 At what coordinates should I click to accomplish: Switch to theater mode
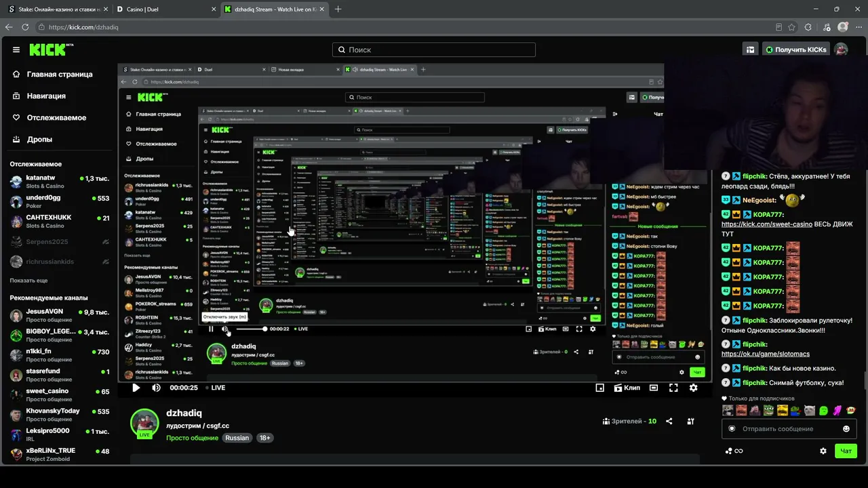tap(654, 388)
